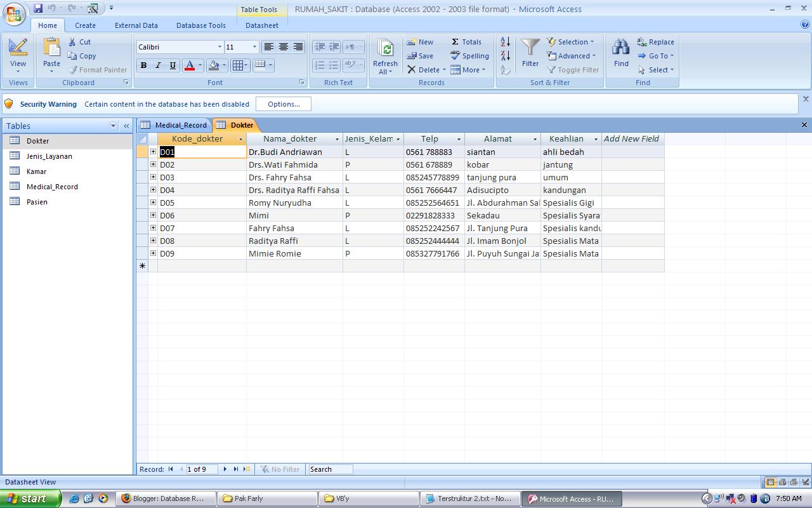Open the gridlines options
The image size is (812, 508).
point(240,65)
